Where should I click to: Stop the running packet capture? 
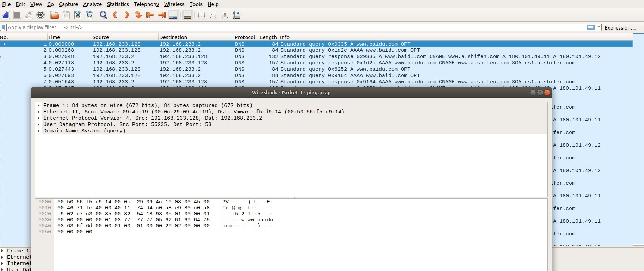[x=17, y=15]
